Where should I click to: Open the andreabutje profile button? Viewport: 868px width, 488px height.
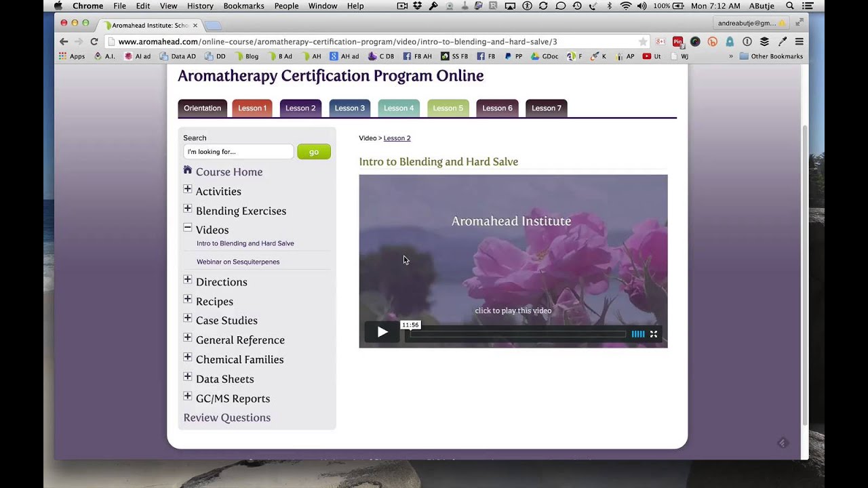click(751, 23)
